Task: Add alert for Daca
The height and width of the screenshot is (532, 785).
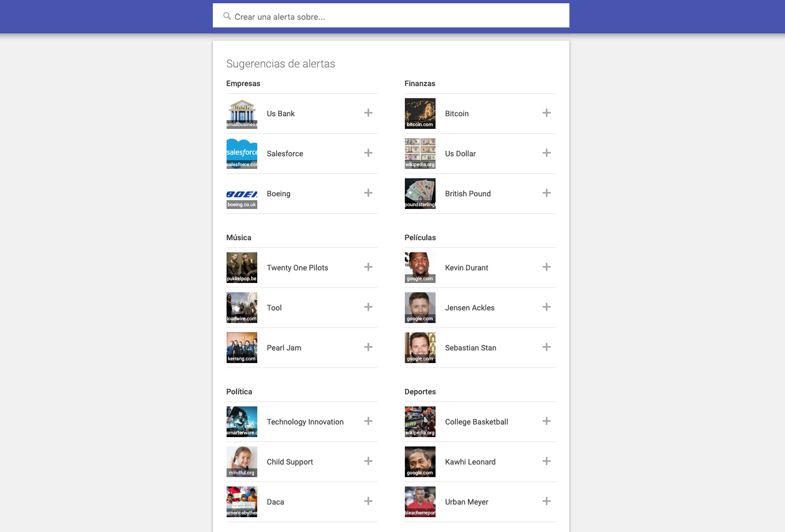Action: [x=368, y=501]
